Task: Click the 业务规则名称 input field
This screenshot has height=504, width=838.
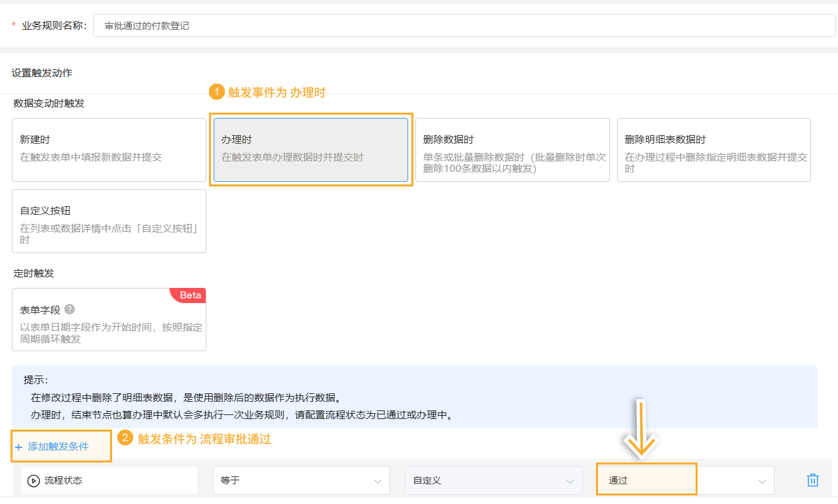Action: point(464,26)
